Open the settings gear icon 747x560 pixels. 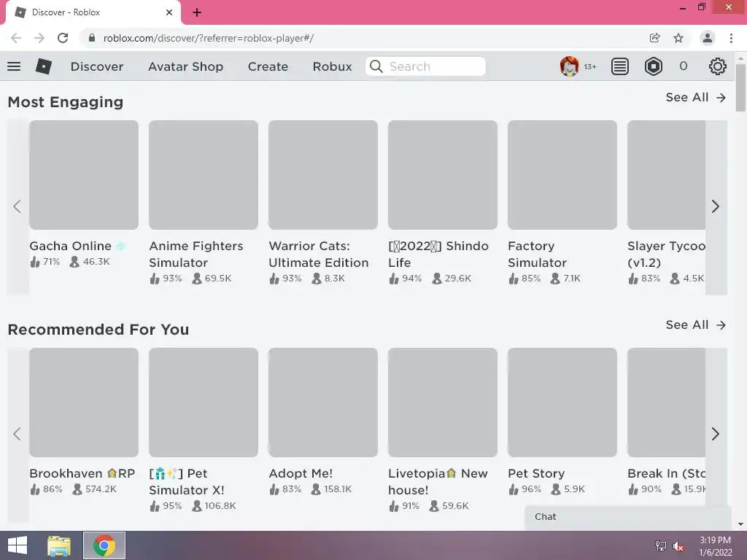click(x=718, y=66)
